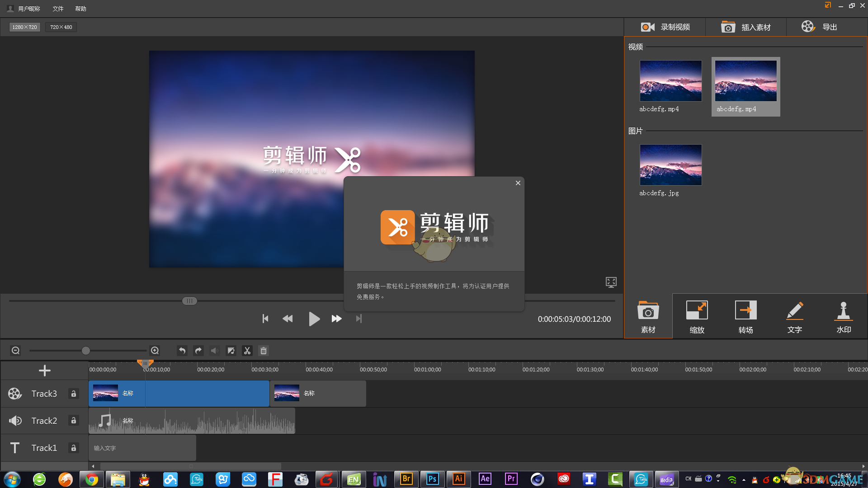Switch to the 插入素材 tab
Image resolution: width=868 pixels, height=488 pixels.
745,27
